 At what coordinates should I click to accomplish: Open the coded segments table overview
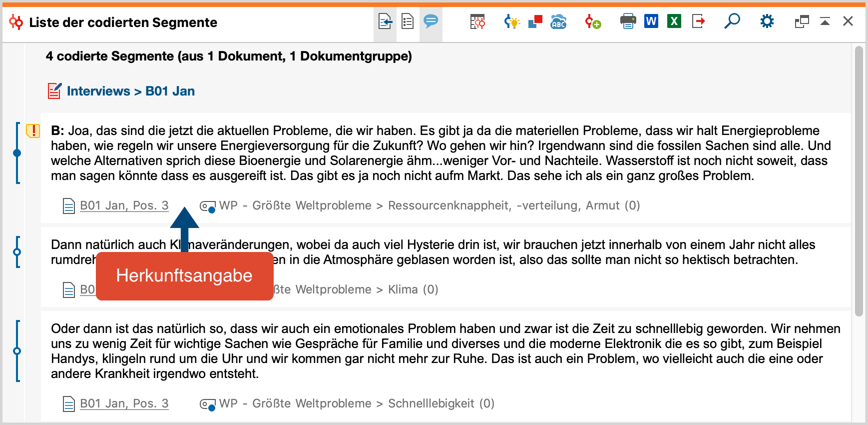(x=477, y=21)
